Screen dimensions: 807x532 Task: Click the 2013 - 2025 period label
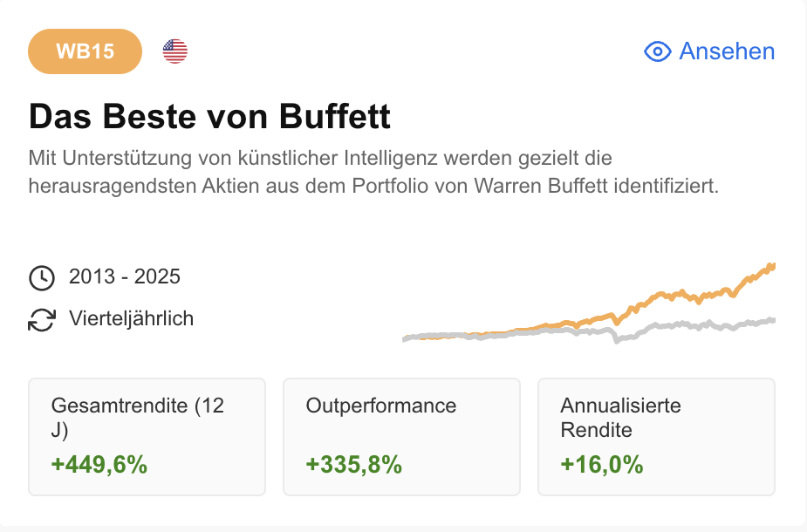125,277
